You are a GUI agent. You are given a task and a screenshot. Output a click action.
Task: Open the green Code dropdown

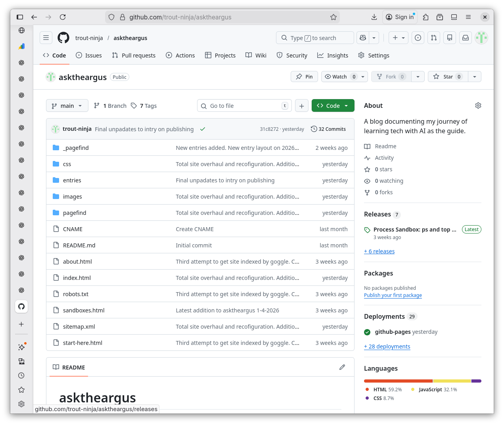(x=333, y=105)
